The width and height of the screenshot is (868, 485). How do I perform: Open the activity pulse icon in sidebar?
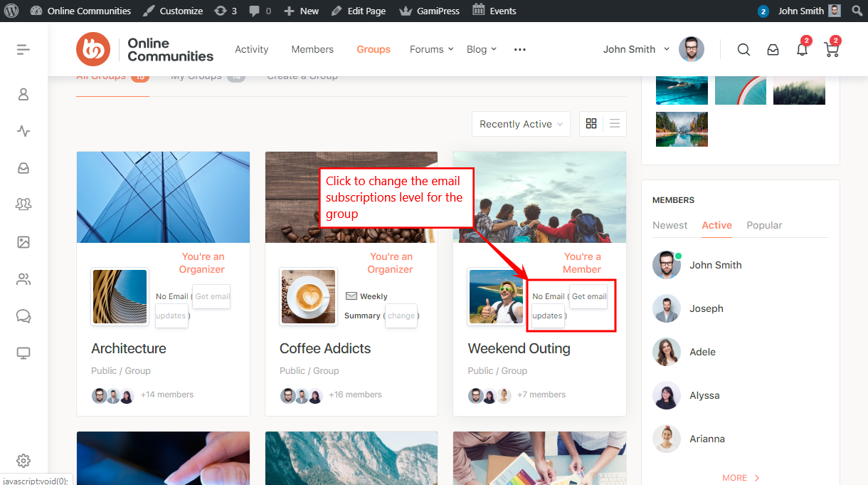[23, 131]
